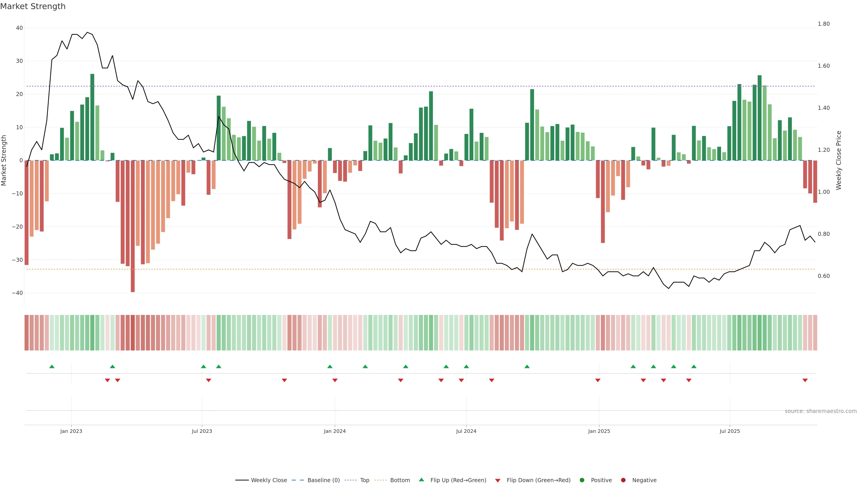Click the last red flip-down triangle marker
The height and width of the screenshot is (488, 868).
tap(805, 380)
